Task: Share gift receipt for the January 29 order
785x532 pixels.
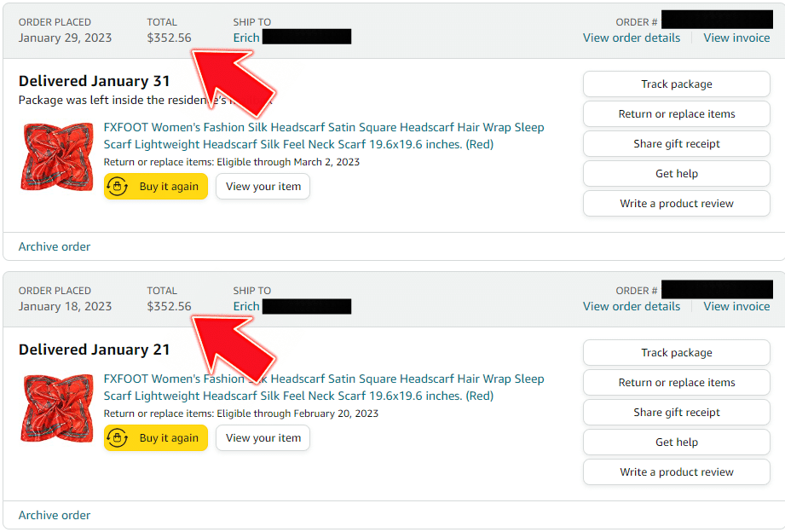Action: coord(677,144)
